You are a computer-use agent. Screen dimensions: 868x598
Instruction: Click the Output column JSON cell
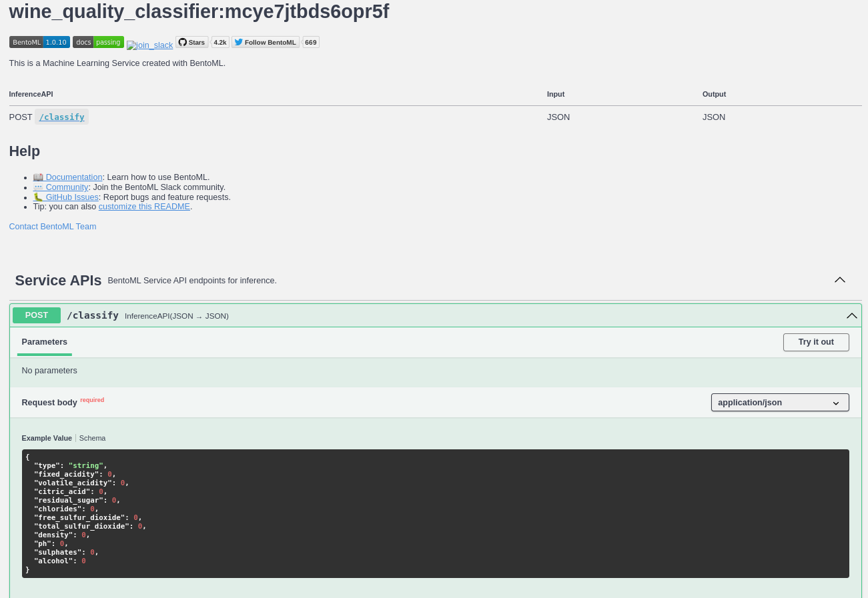[714, 117]
